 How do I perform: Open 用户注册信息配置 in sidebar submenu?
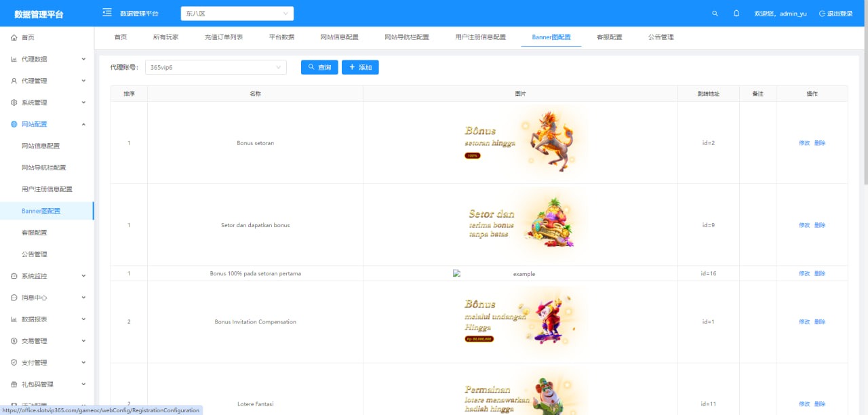point(47,189)
